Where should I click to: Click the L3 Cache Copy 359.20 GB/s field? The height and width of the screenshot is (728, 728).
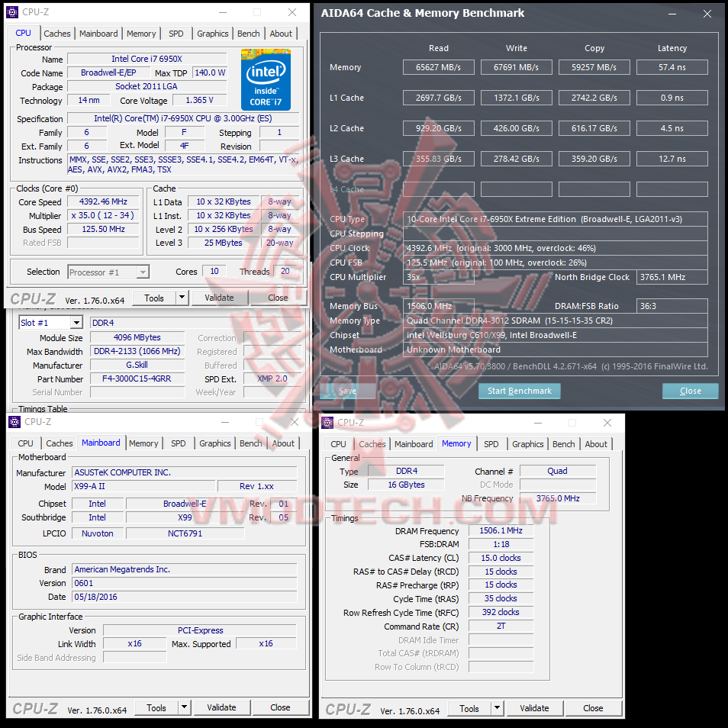(594, 159)
